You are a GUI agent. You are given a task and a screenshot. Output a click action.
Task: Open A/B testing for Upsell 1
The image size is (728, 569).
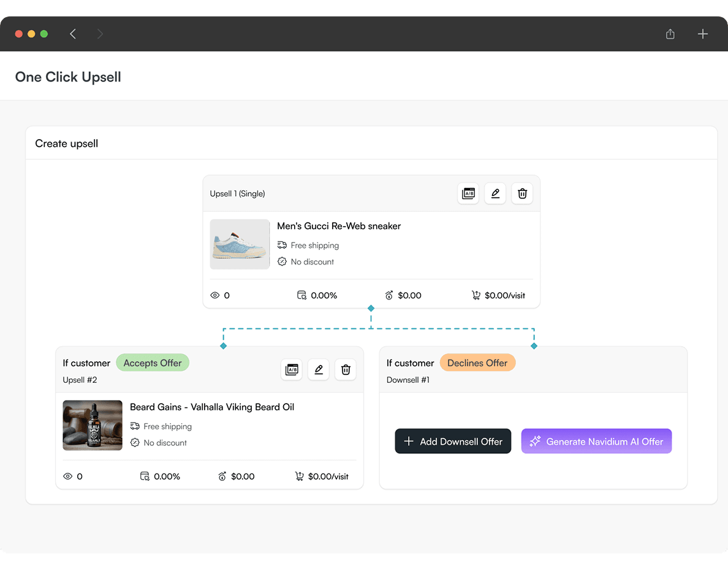(x=468, y=193)
